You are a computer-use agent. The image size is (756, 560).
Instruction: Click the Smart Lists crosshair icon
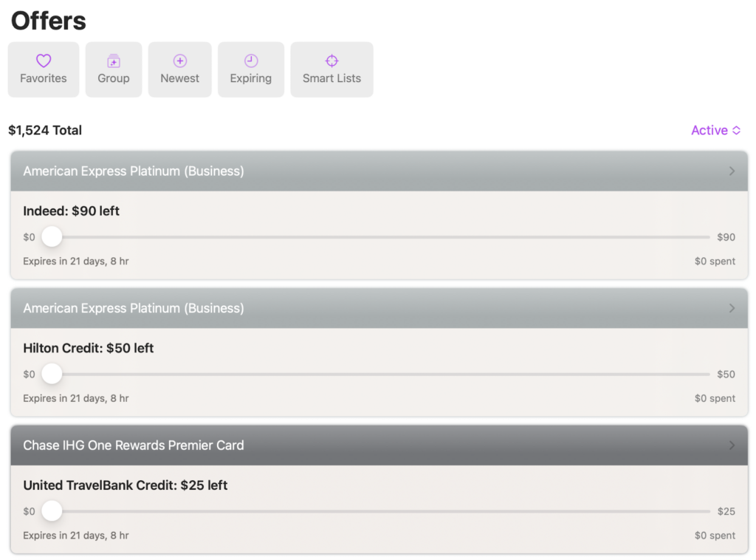(x=331, y=61)
